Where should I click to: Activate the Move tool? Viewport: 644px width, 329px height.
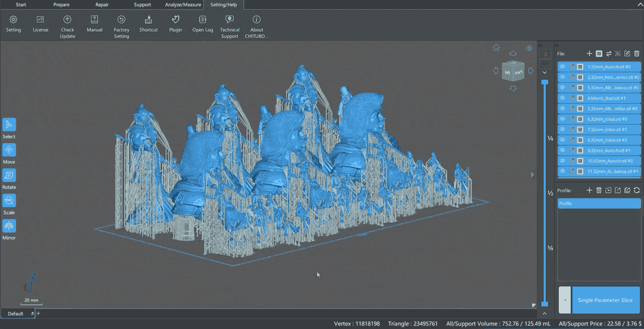click(x=9, y=150)
